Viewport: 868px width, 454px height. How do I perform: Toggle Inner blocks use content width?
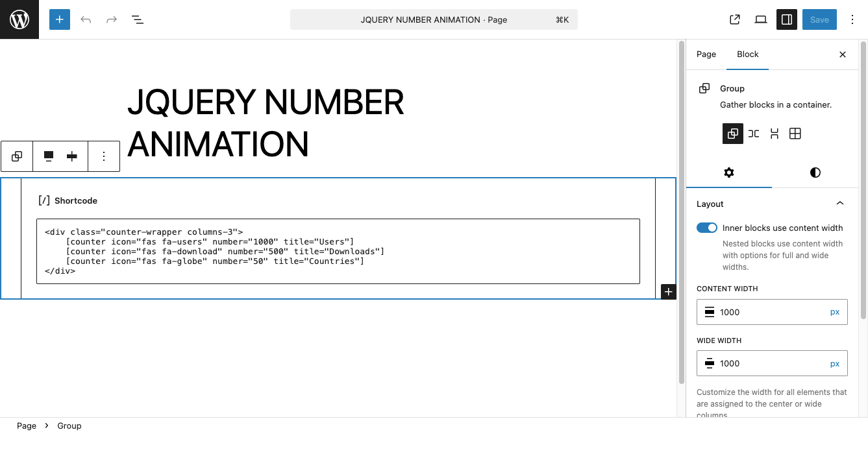click(707, 228)
